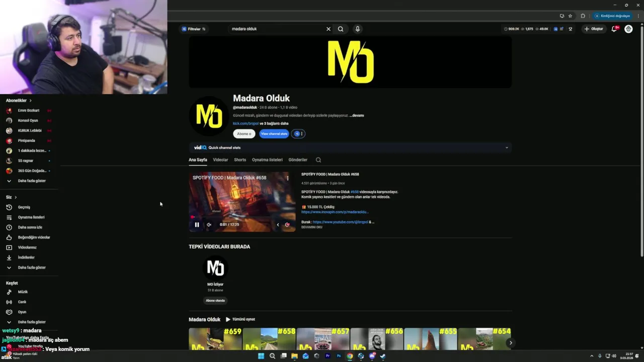
Task: Expand channel description with ...devamı
Action: tap(357, 116)
